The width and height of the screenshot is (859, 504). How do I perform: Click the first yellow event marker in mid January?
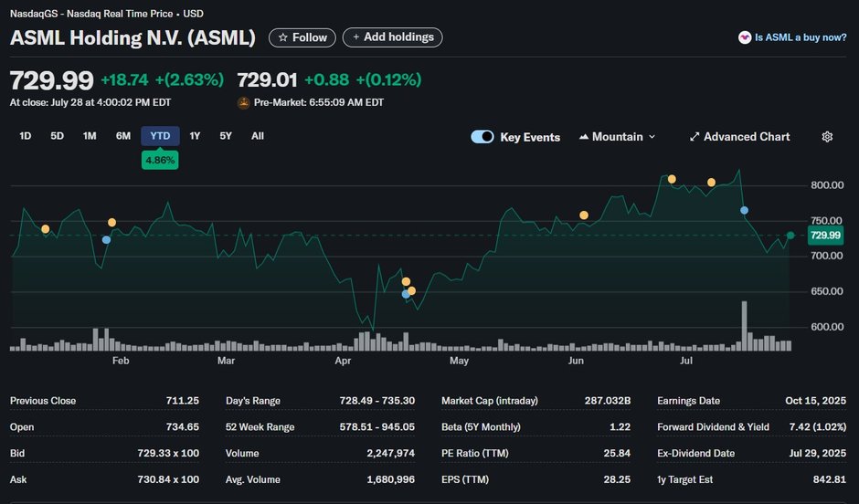46,229
